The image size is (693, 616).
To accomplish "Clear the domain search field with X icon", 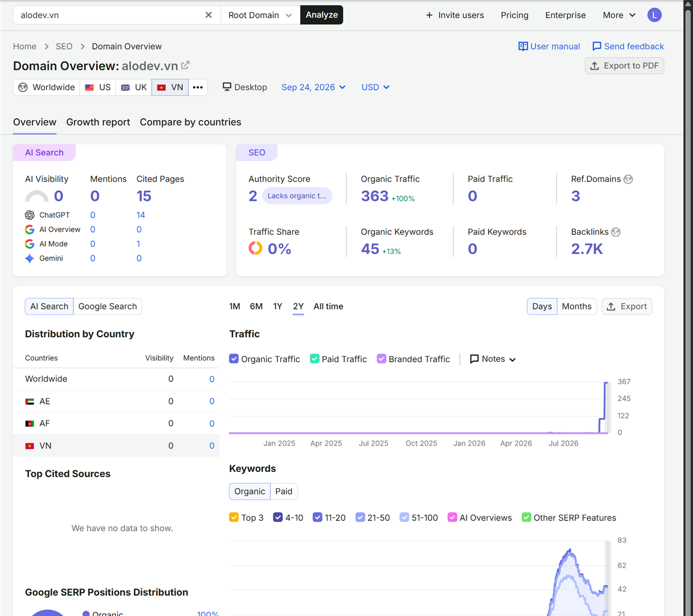I will click(x=208, y=15).
